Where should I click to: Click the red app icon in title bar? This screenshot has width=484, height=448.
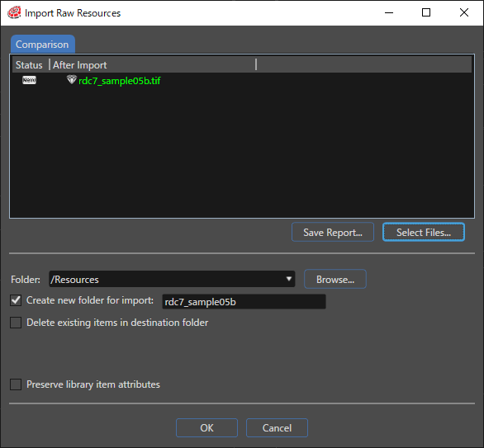pos(14,12)
